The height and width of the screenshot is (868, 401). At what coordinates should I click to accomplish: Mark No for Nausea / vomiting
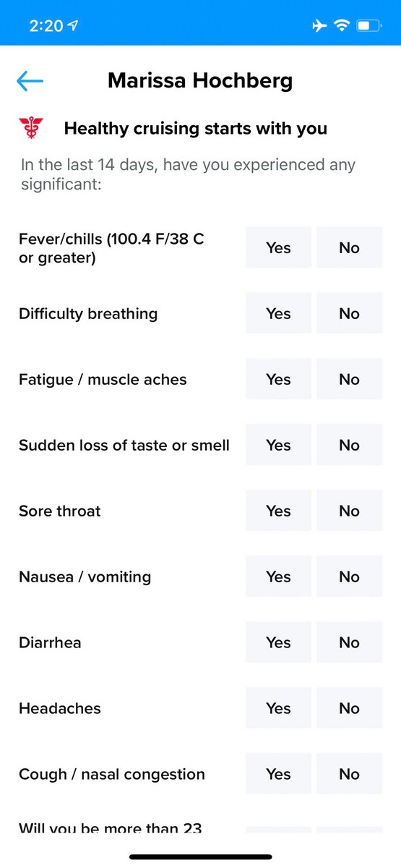click(349, 576)
